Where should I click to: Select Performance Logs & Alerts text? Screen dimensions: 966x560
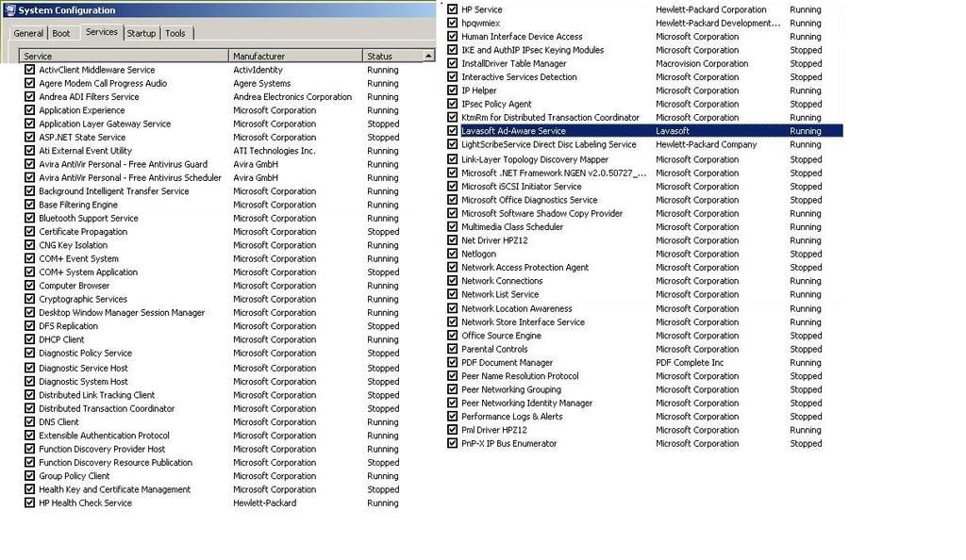point(512,417)
